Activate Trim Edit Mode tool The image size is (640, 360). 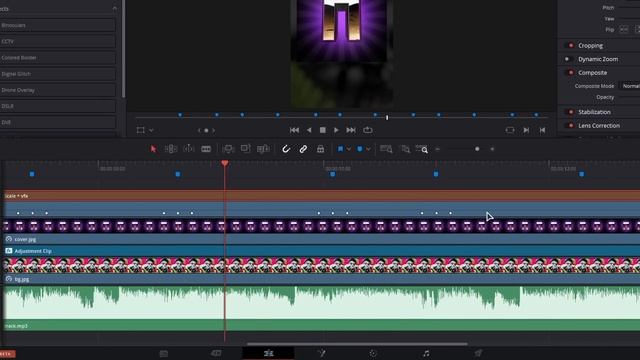pos(171,149)
